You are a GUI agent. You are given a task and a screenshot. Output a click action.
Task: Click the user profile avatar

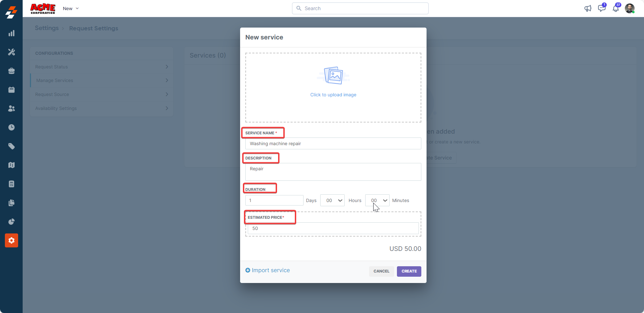click(629, 8)
